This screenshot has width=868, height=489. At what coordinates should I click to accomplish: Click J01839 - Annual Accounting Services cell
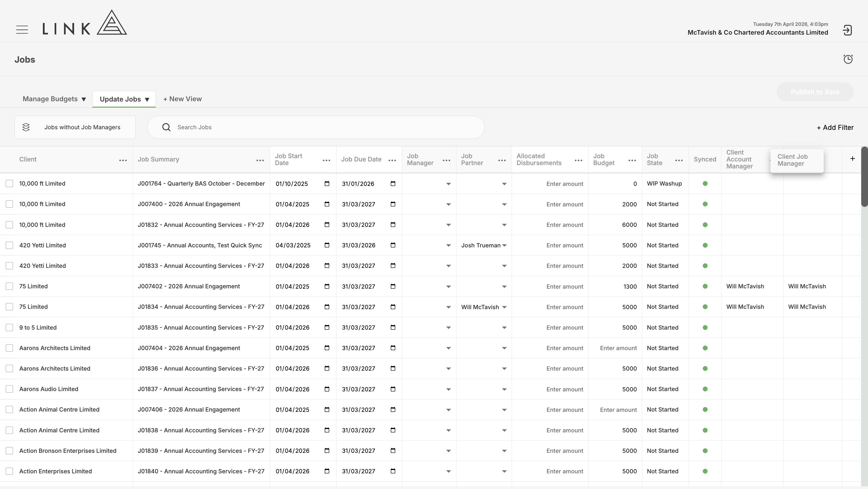pos(201,451)
